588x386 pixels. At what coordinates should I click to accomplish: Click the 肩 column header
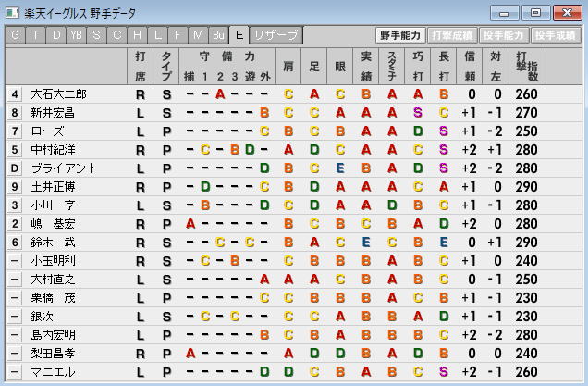pyautogui.click(x=288, y=65)
